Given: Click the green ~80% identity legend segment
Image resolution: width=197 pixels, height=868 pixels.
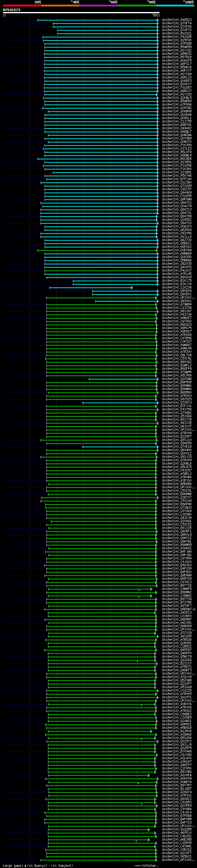Looking at the screenshot, I should [x=137, y=6].
